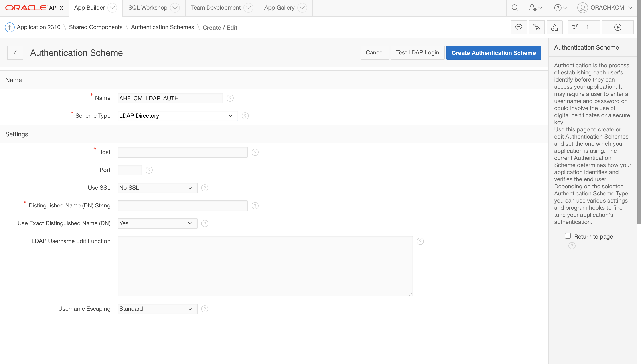Click the feedback speech bubble icon
The height and width of the screenshot is (364, 641).
(x=519, y=27)
